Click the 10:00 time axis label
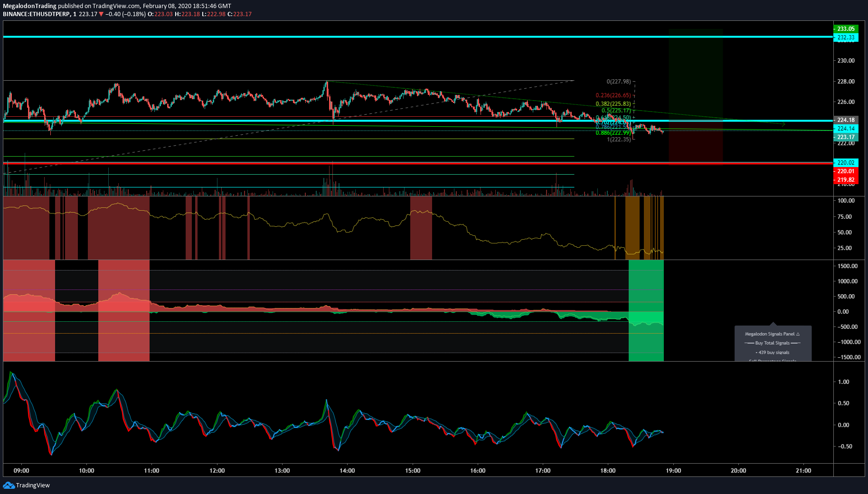This screenshot has height=494, width=868. [x=86, y=471]
